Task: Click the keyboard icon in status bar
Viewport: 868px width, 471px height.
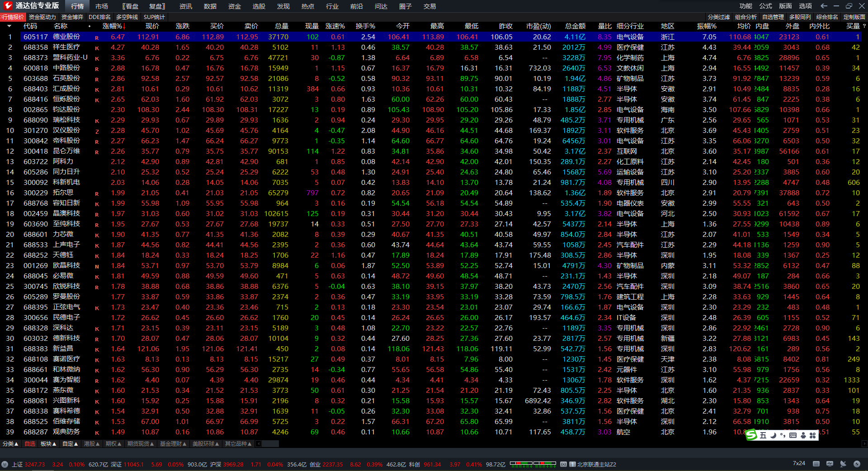Action: pyautogui.click(x=816, y=464)
